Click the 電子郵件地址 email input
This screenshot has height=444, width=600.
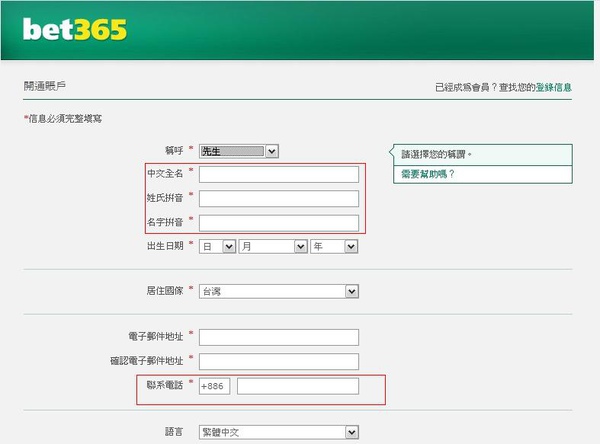coord(278,337)
